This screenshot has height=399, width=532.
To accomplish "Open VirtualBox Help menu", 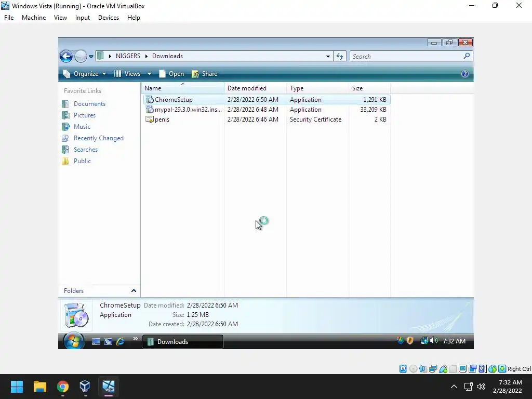I will pyautogui.click(x=134, y=18).
